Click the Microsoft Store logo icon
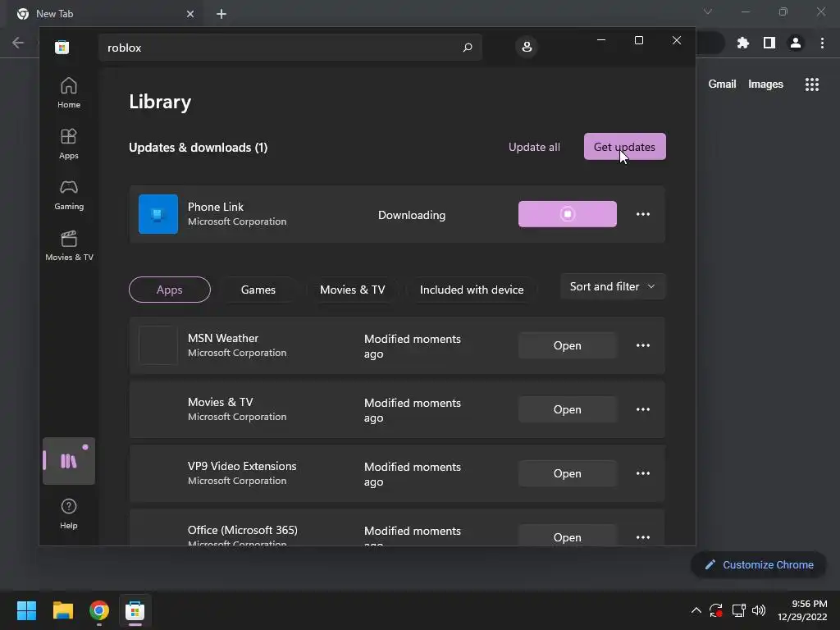 62,47
